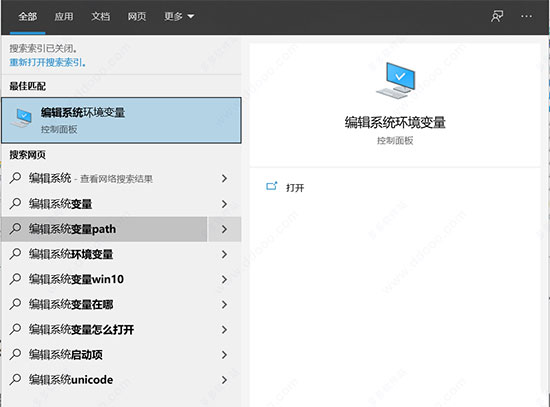Switch to the 文档 tab

(x=100, y=16)
